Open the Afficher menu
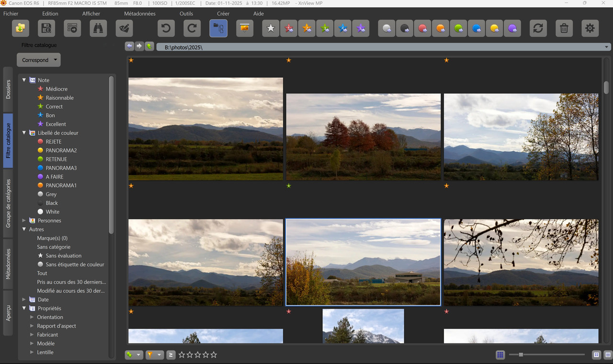This screenshot has height=364, width=613. click(x=91, y=13)
